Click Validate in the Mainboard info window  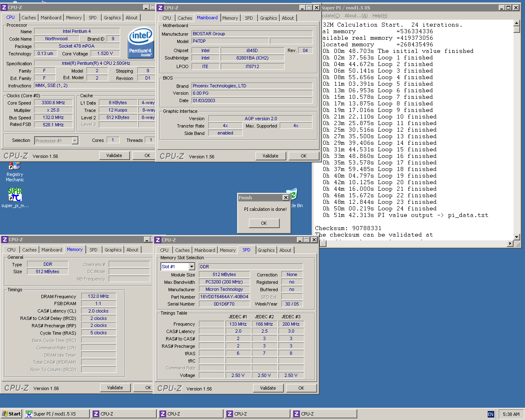(270, 156)
